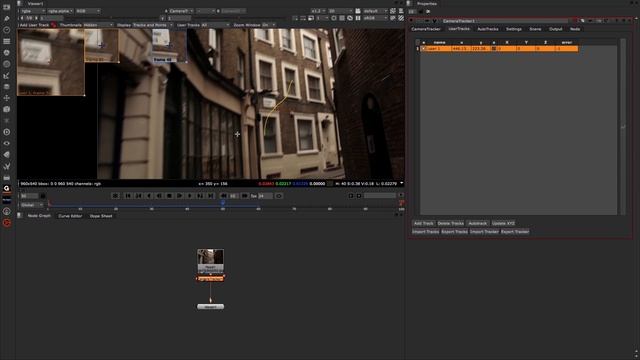Click the Export Tracks button
The image size is (640, 360).
point(455,231)
